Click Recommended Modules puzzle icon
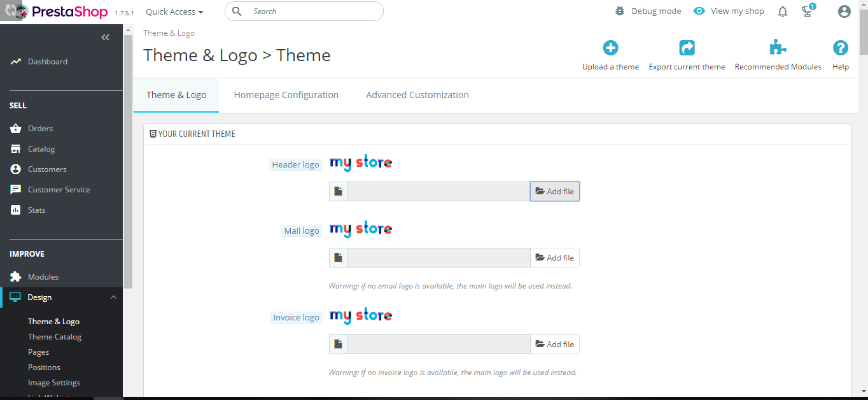 point(778,48)
